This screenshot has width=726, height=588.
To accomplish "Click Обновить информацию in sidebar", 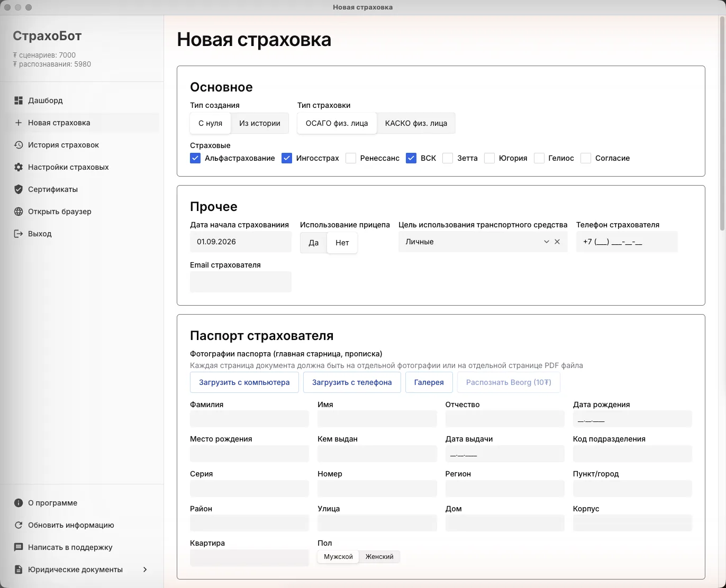I will (x=81, y=525).
